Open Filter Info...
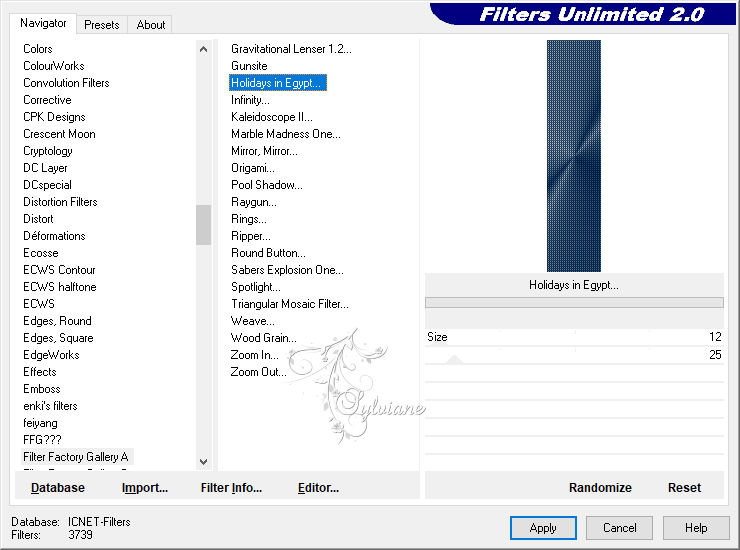740x550 pixels. (x=231, y=488)
